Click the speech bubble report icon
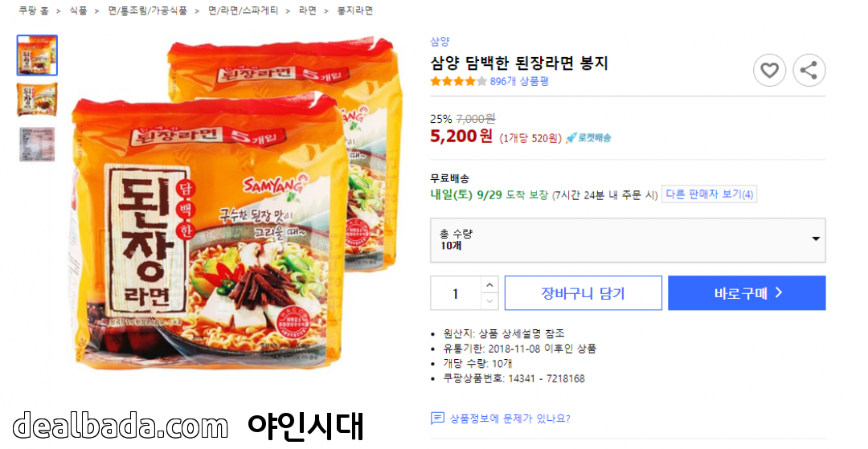Screen dimensions: 868x449 pyautogui.click(x=437, y=418)
